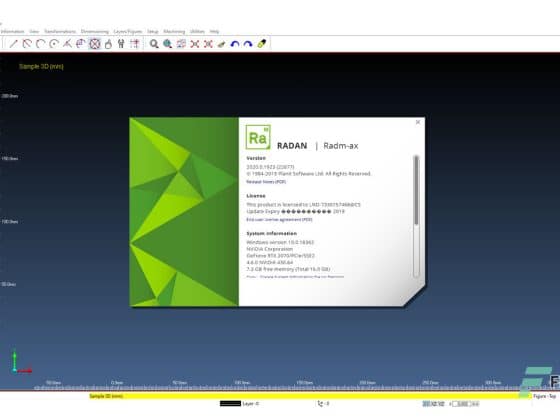Screen dimensions: 560x420
Task: Click the License heading in dialog
Action: tap(256, 196)
